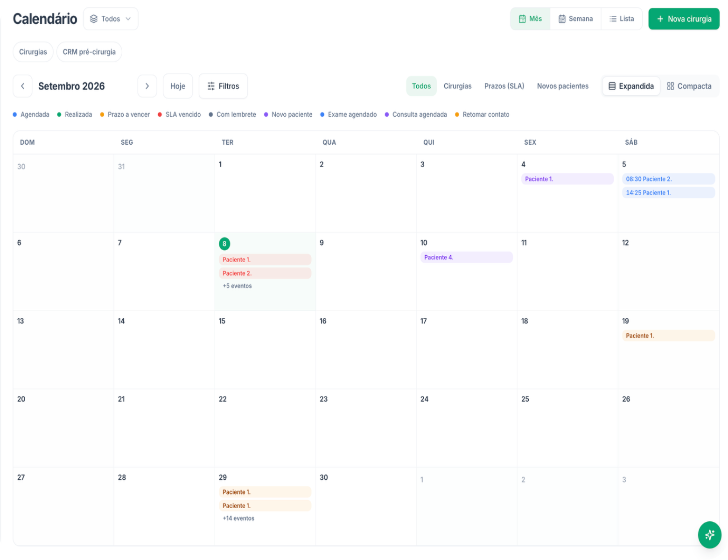The image size is (728, 560).
Task: Open the Cirurgias chip below the title
Action: [33, 52]
